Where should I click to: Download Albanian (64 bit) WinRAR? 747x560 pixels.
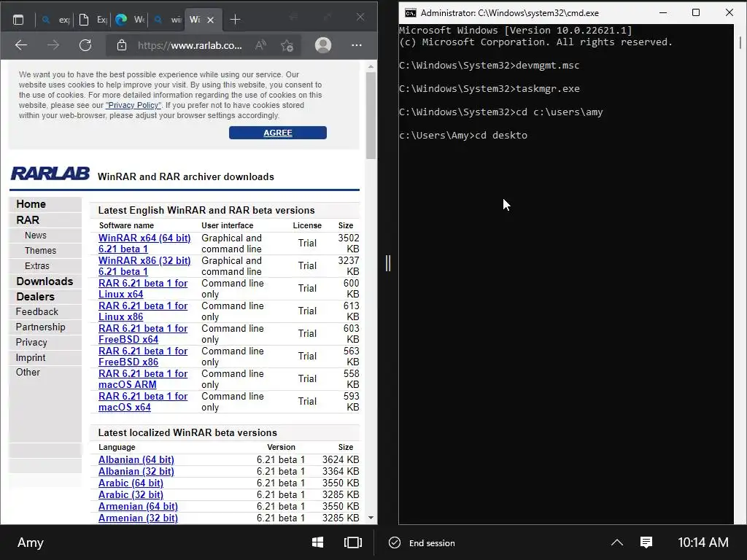(x=136, y=459)
